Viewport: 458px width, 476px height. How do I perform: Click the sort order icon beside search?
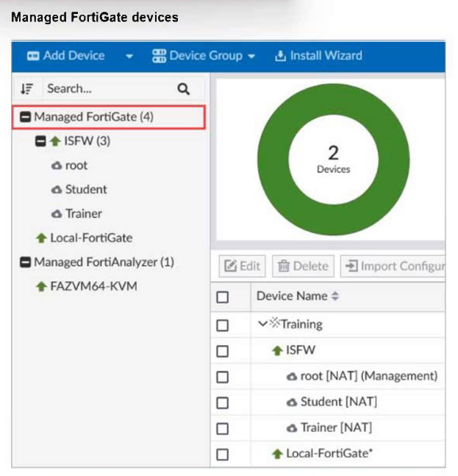coord(26,89)
